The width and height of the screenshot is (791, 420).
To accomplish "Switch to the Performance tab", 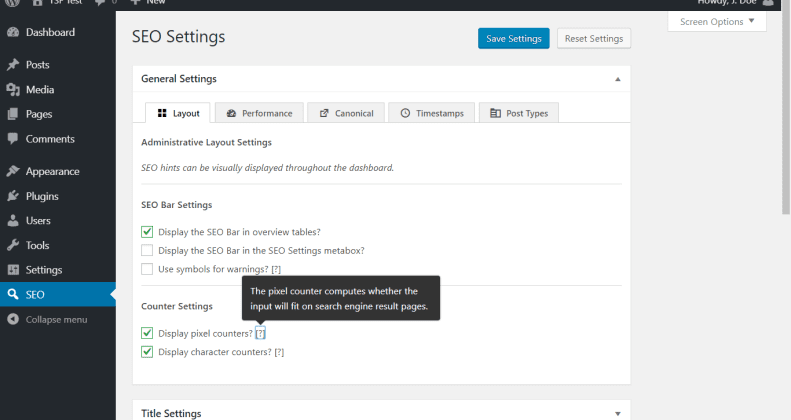I will 259,113.
